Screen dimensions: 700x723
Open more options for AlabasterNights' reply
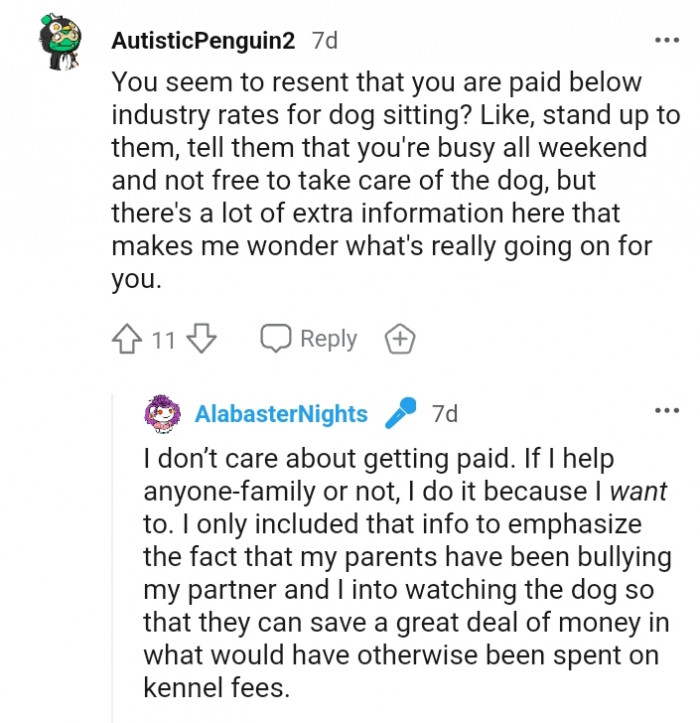pos(665,411)
